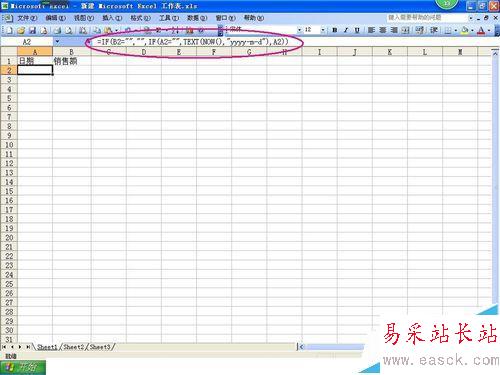This screenshot has height=375, width=500.
Task: Open the 视图 (View) menu
Action: pyautogui.click(x=84, y=18)
